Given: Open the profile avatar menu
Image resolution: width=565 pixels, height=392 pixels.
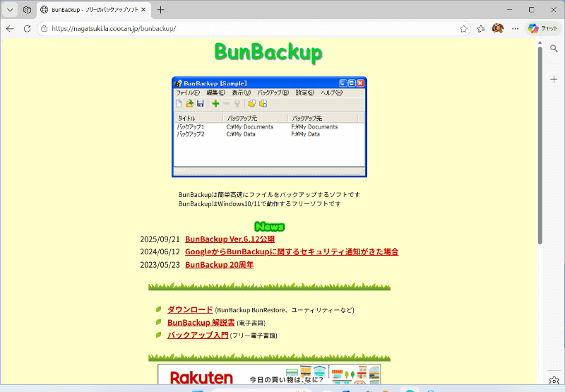Looking at the screenshot, I should [x=498, y=28].
